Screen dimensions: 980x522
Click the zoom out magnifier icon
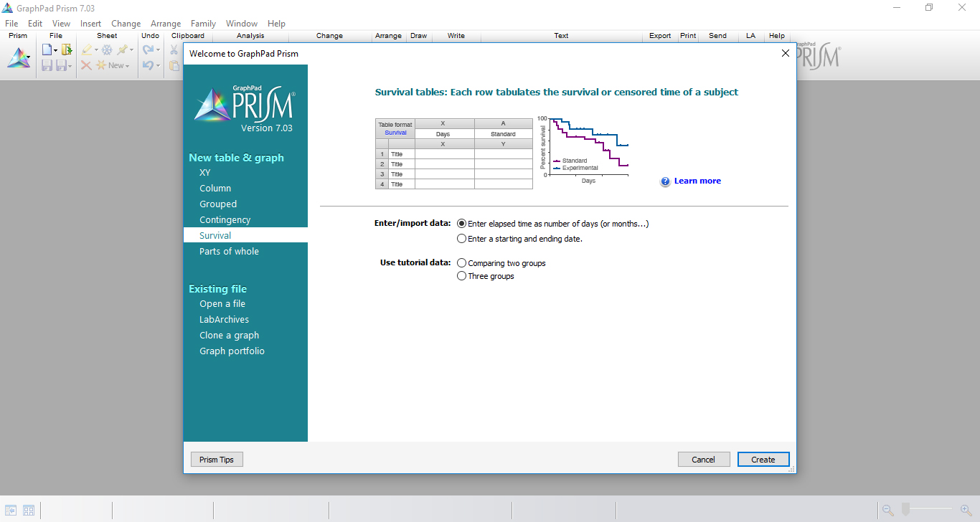coord(888,511)
